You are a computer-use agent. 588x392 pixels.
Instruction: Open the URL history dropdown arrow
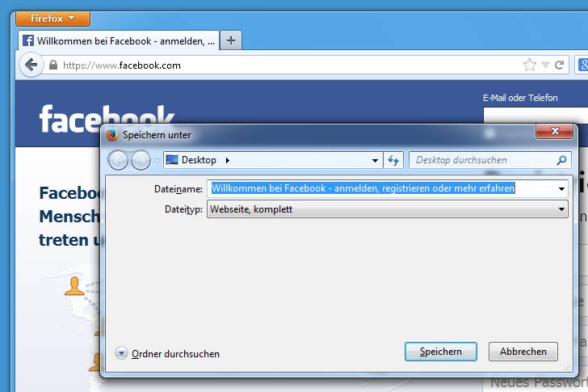click(x=546, y=65)
